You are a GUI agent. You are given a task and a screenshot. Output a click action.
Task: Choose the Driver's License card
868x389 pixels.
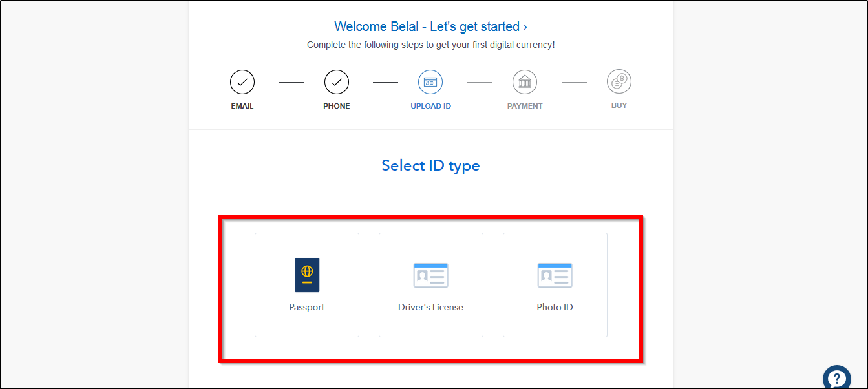tap(431, 285)
